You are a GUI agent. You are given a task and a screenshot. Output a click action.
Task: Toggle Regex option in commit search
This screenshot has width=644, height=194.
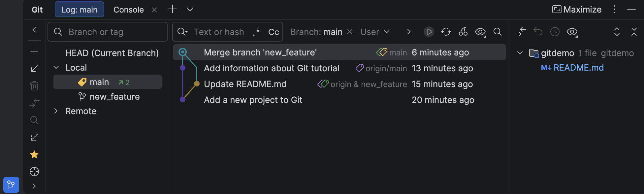click(x=257, y=32)
